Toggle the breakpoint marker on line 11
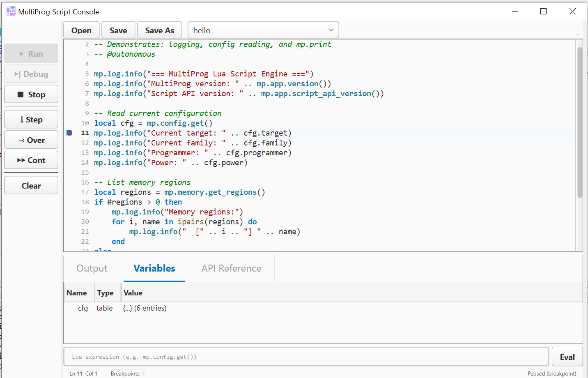The height and width of the screenshot is (378, 588). coord(69,133)
